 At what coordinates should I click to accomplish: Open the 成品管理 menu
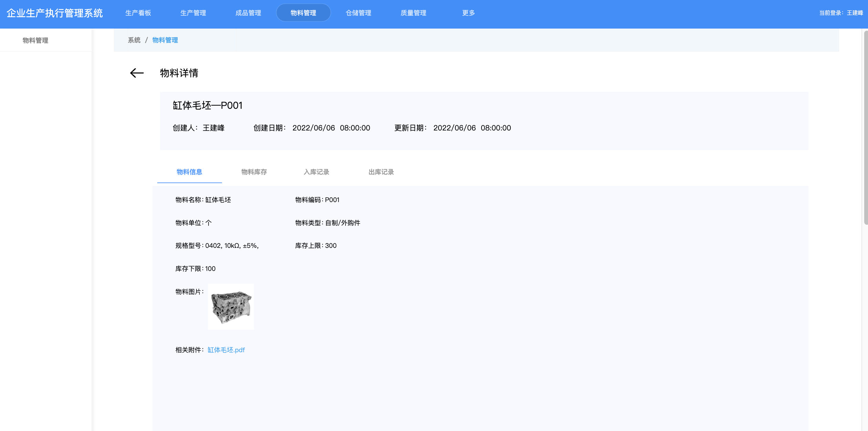pos(248,13)
